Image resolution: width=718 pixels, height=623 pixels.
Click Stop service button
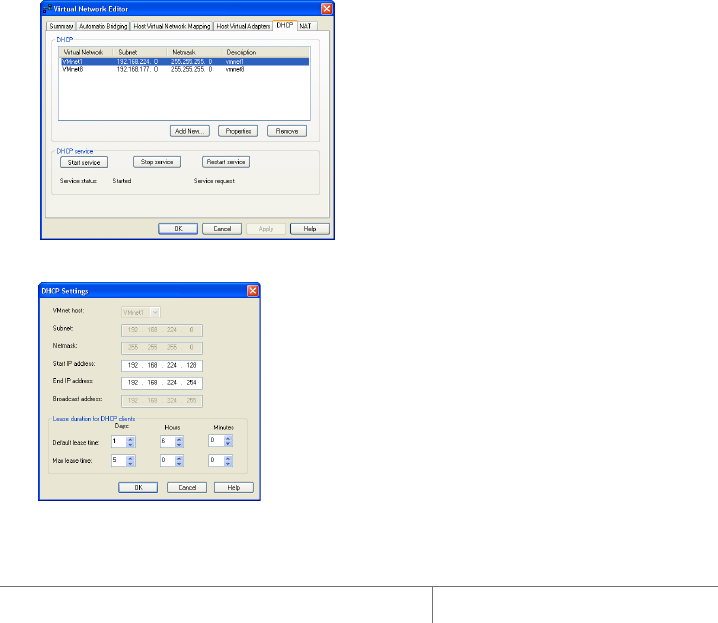tap(157, 162)
